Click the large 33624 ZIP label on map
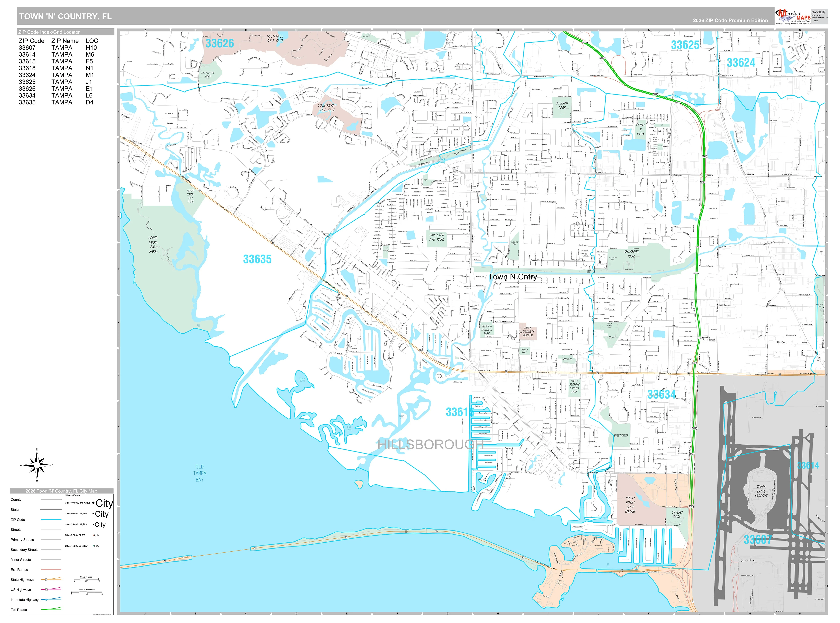The image size is (840, 623). click(x=741, y=63)
